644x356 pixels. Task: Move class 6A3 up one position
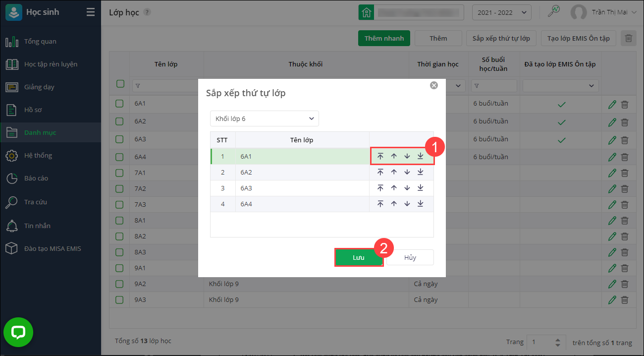pos(394,188)
